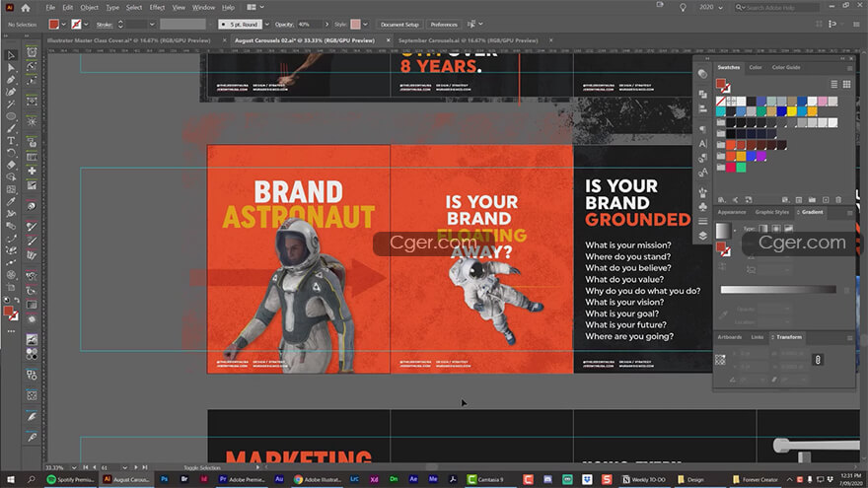
Task: Go to the next artboard arrow
Action: (136, 467)
